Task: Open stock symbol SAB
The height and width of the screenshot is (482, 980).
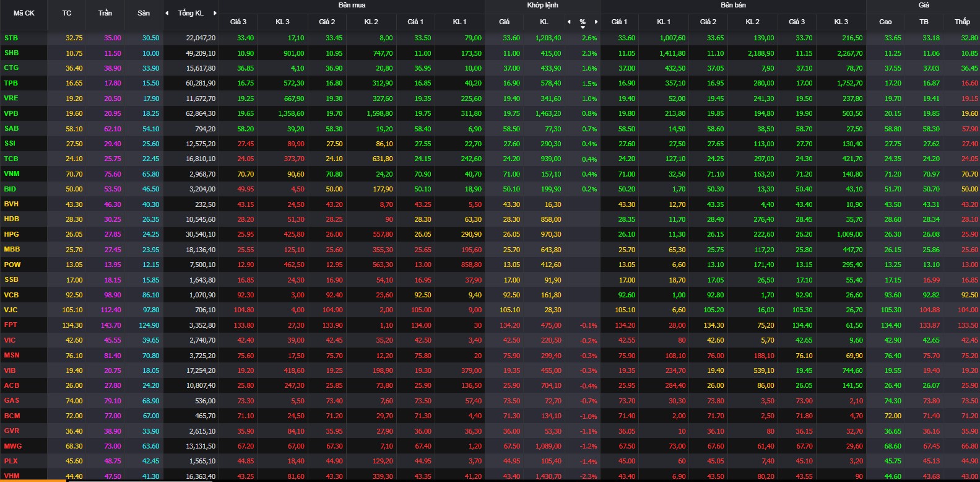Action: pyautogui.click(x=11, y=128)
